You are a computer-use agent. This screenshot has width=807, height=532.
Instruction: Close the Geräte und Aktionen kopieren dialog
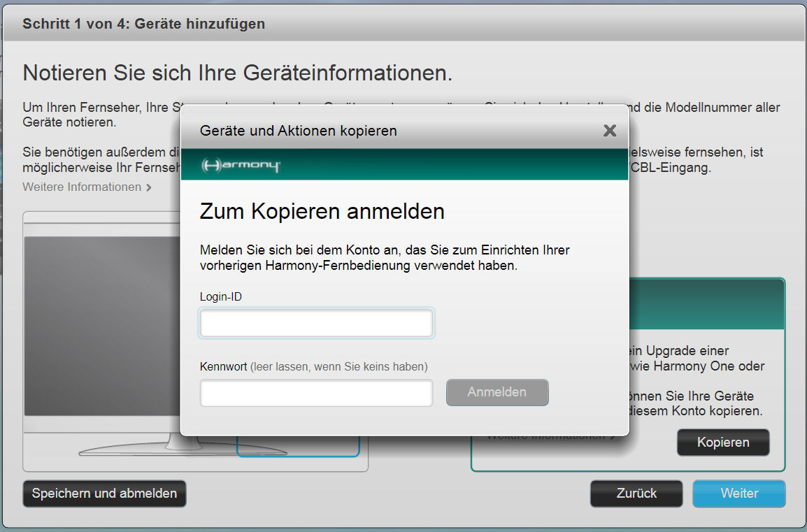click(x=609, y=131)
